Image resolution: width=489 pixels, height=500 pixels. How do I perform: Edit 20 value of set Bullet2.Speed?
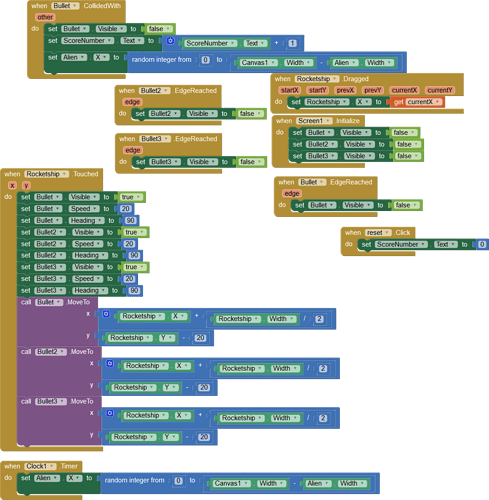(129, 244)
